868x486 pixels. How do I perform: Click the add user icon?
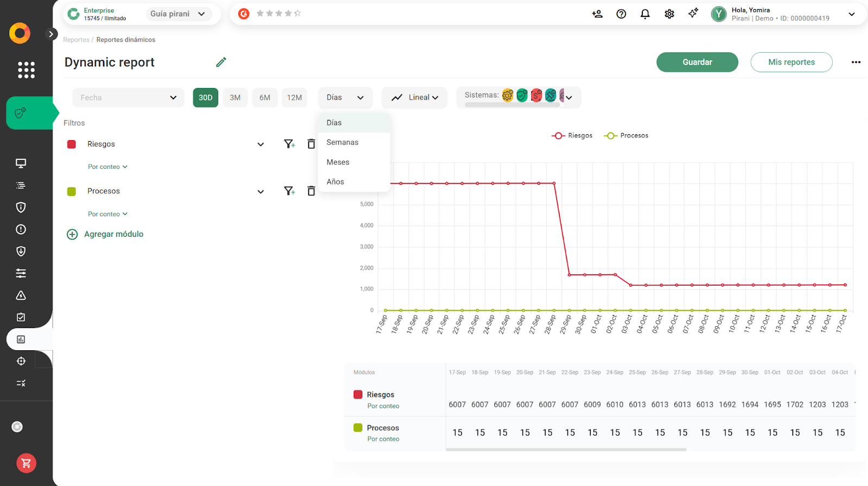coord(597,14)
